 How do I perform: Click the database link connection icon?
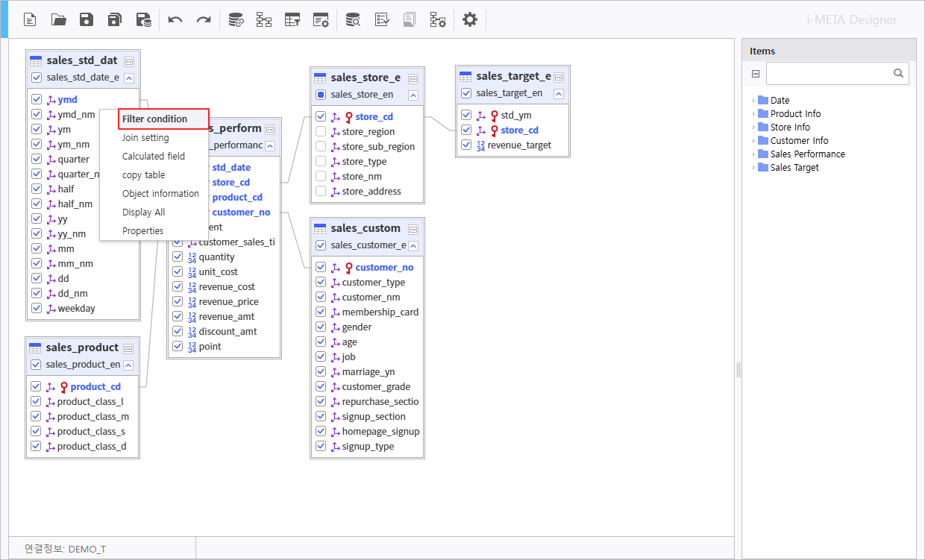click(x=236, y=20)
